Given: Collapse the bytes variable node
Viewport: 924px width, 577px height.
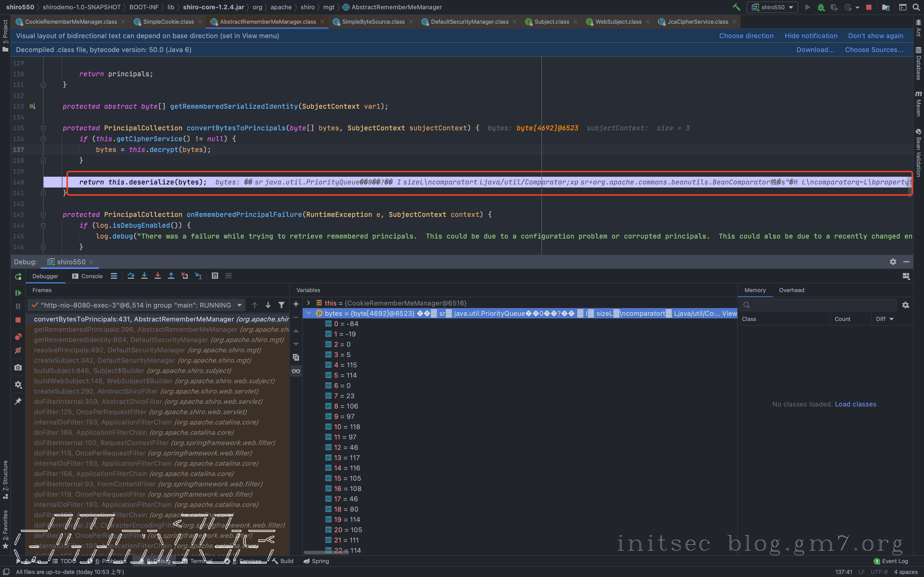Looking at the screenshot, I should pyautogui.click(x=309, y=313).
